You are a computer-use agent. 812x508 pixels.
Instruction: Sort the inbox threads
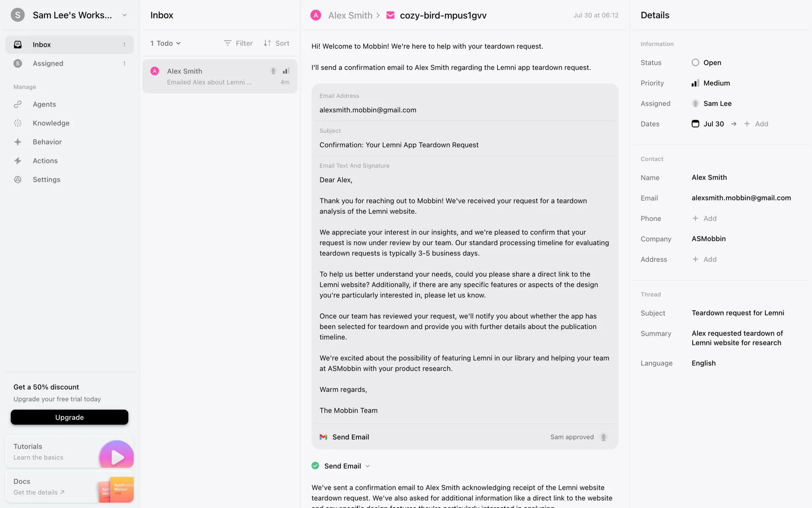coord(277,43)
